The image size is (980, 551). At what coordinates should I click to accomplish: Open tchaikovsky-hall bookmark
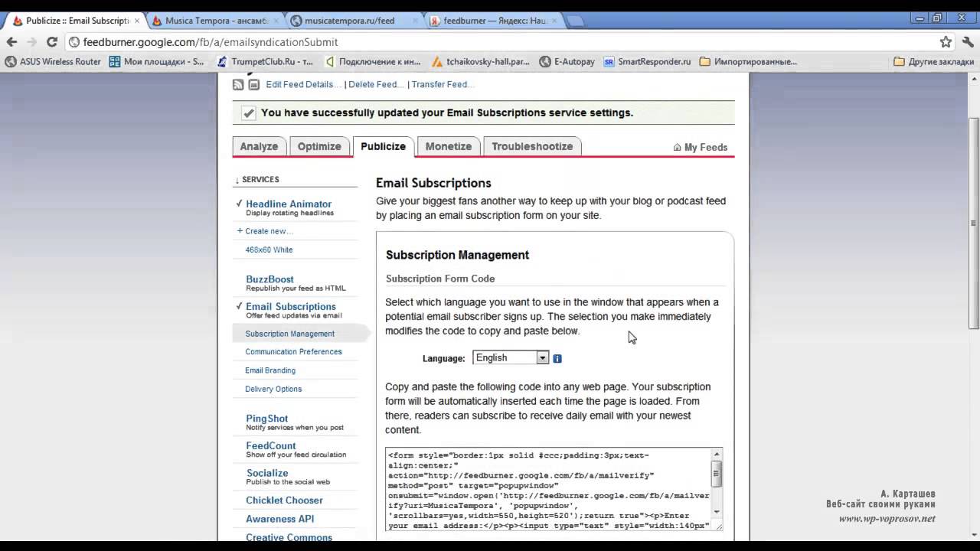coord(481,61)
